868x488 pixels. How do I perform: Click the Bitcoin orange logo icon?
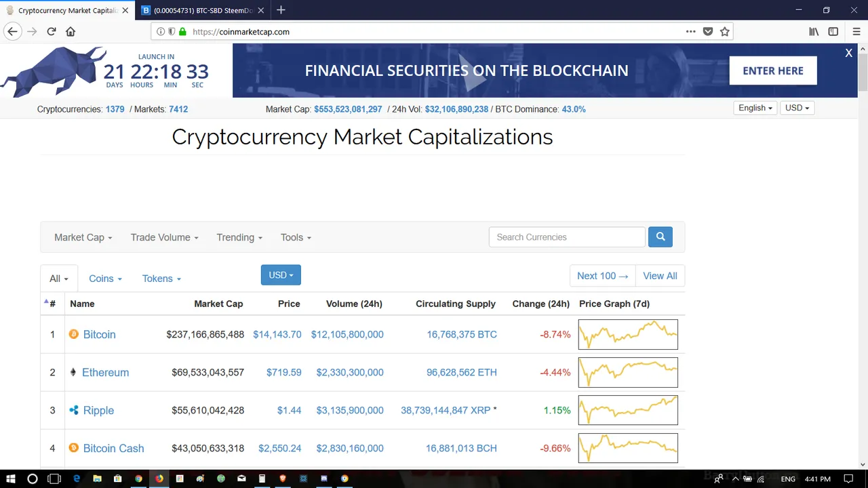tap(74, 334)
